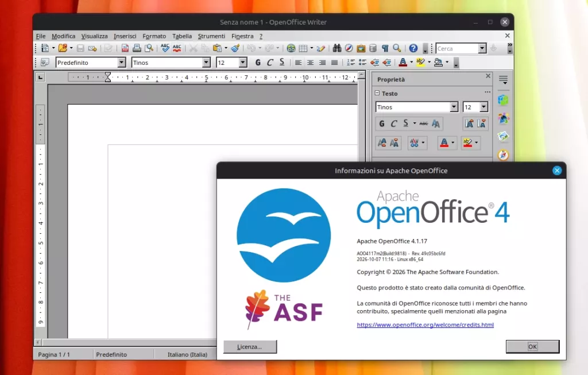Open the Modifica menu
Screen dimensions: 588x375
tap(63, 36)
